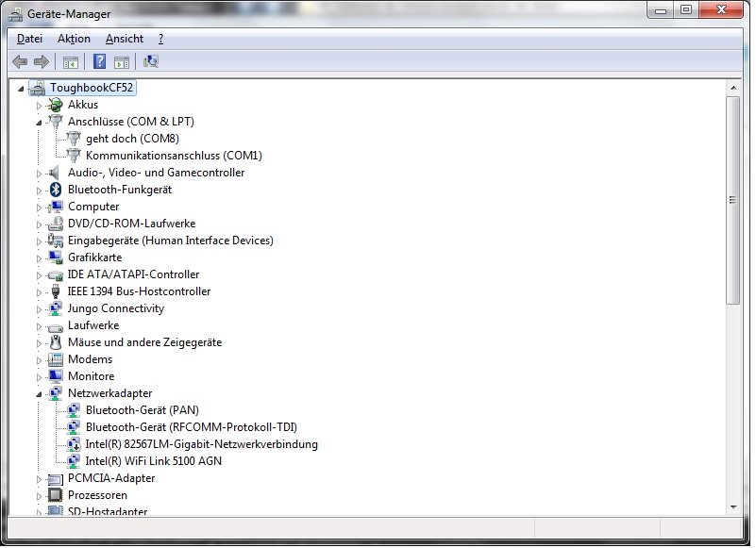Click the IEEE 1394 Bus-Hostcontroller icon
This screenshot has width=756, height=548.
tap(56, 291)
